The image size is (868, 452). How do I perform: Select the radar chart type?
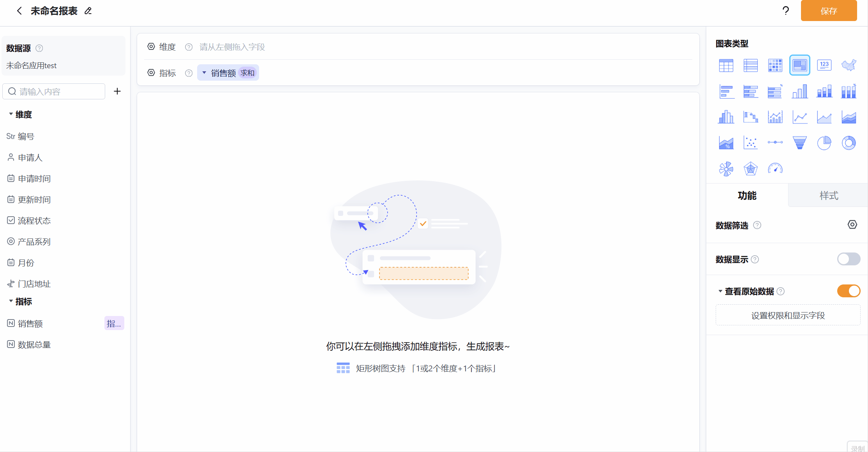click(x=750, y=169)
